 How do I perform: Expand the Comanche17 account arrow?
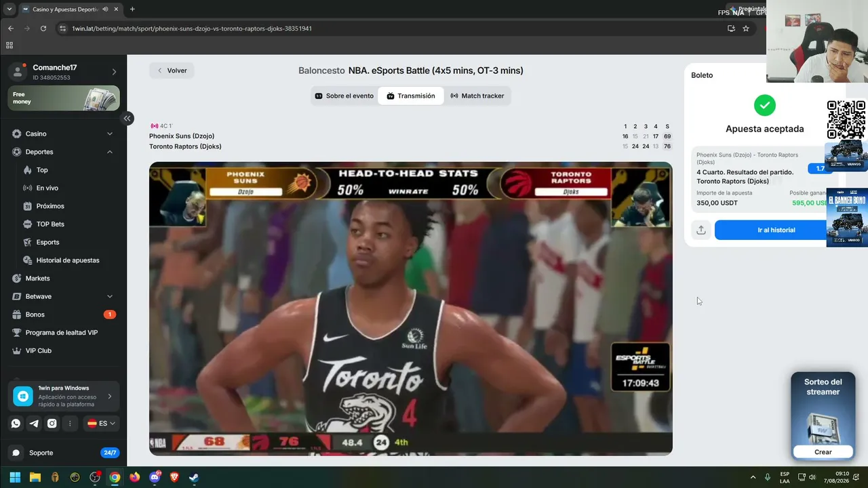click(114, 72)
